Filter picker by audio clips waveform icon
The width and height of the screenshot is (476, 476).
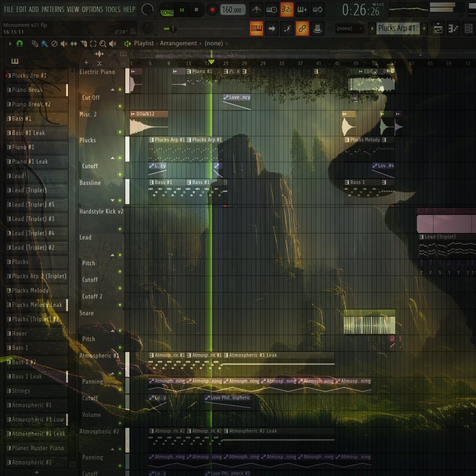tap(99, 54)
